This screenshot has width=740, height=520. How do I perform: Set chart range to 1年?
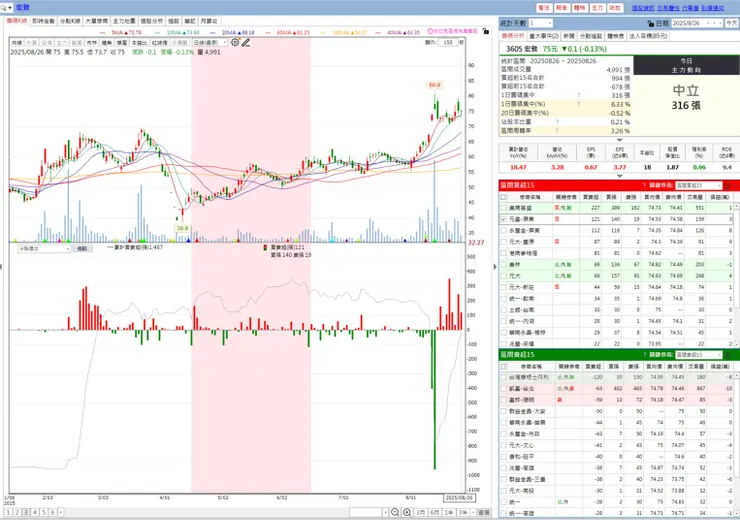click(448, 512)
